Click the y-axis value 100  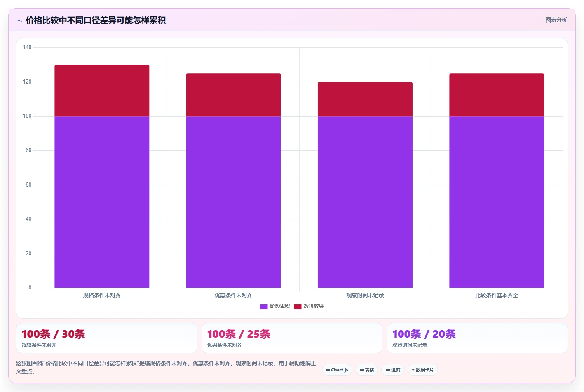tap(27, 116)
